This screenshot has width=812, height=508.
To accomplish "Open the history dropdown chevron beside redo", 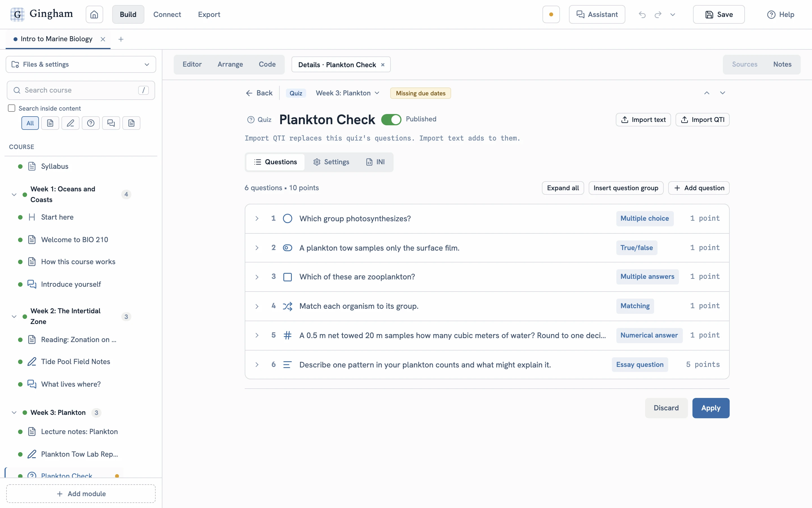I will coord(672,14).
